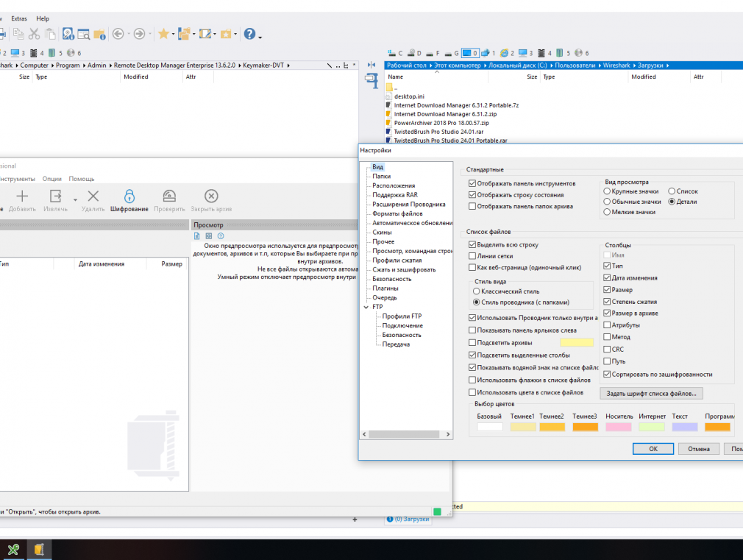743x560 pixels.
Task: Enable the CRC column checkbox
Action: pos(607,349)
